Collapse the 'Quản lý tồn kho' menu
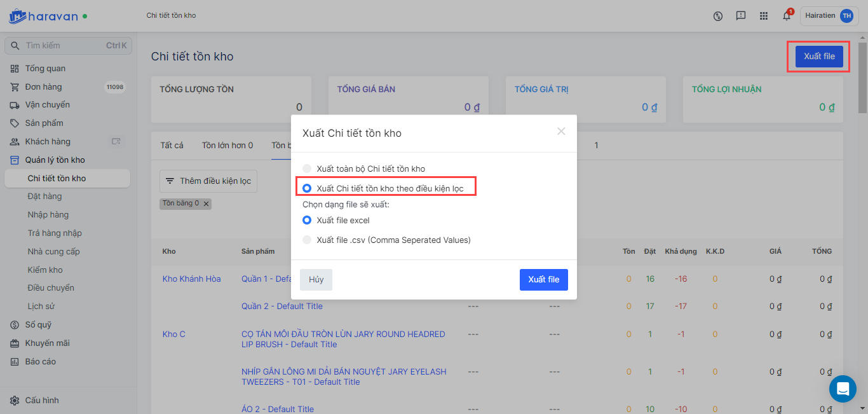 point(55,160)
